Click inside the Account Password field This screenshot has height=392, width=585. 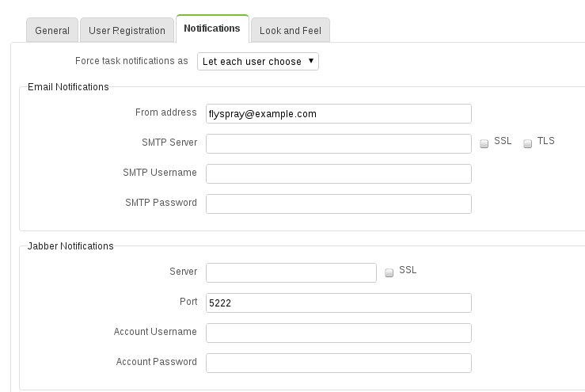tap(339, 363)
